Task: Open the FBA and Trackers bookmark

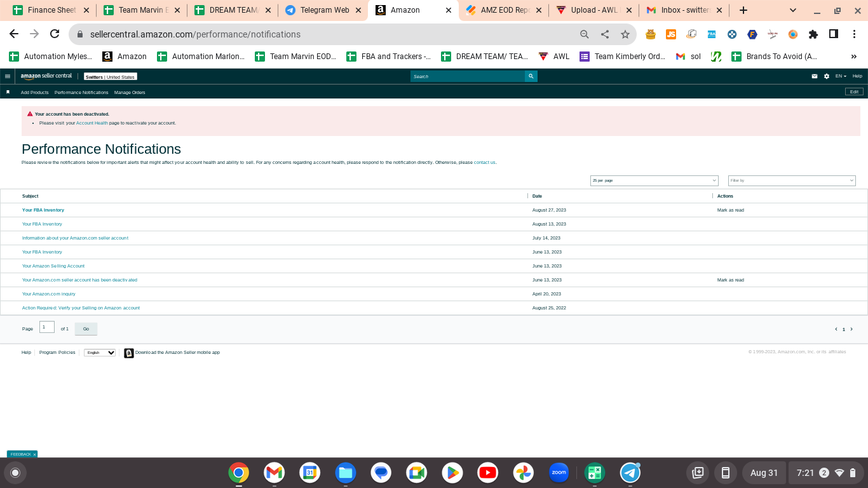Action: coord(388,57)
